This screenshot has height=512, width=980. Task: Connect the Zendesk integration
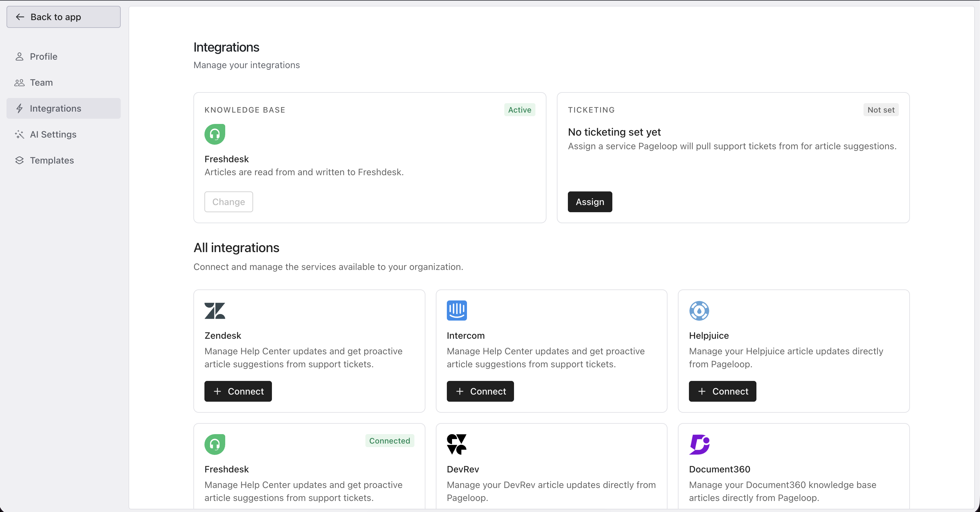pos(238,391)
